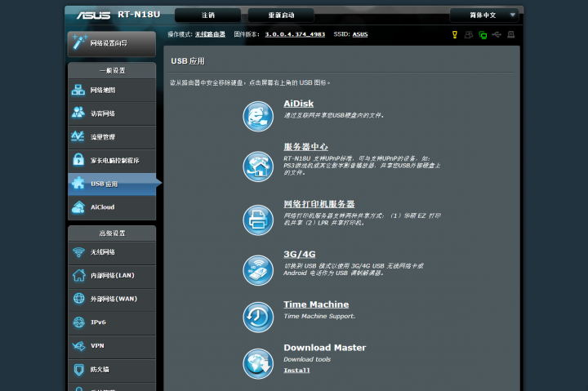Click the USB status icon in header
This screenshot has height=391, width=588.
coord(497,35)
